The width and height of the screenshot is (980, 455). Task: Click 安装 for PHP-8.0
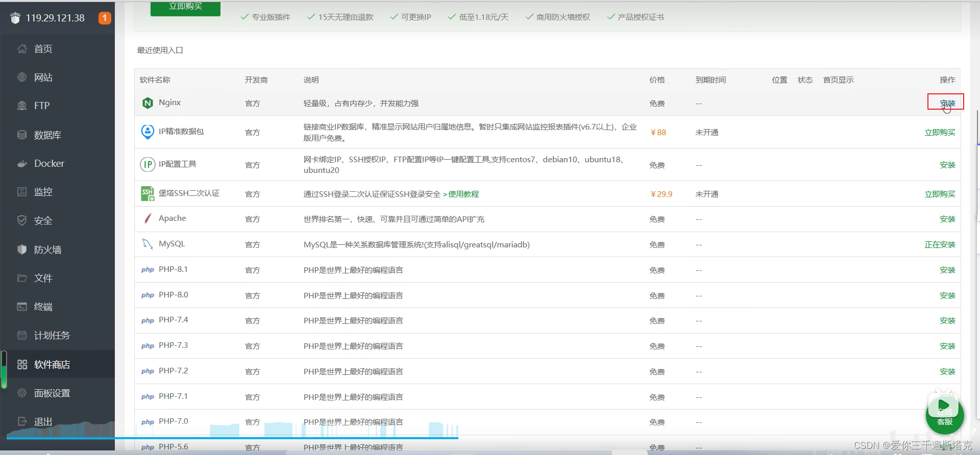tap(947, 295)
